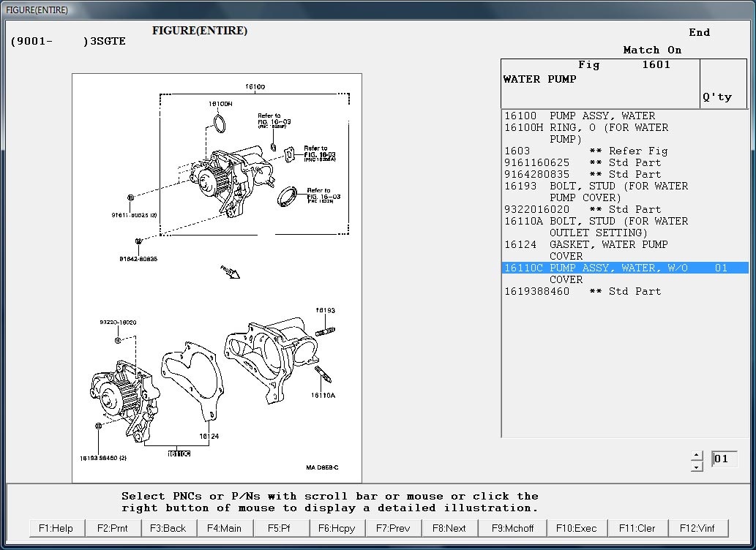Click the 16110A callout in diagram
The height and width of the screenshot is (550, 756).
tap(323, 395)
